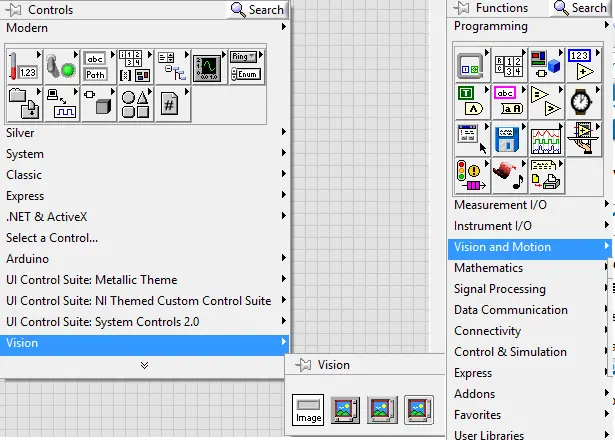Select the rounded white-bordered Image Display control
This screenshot has height=440, width=615.
[x=418, y=410]
